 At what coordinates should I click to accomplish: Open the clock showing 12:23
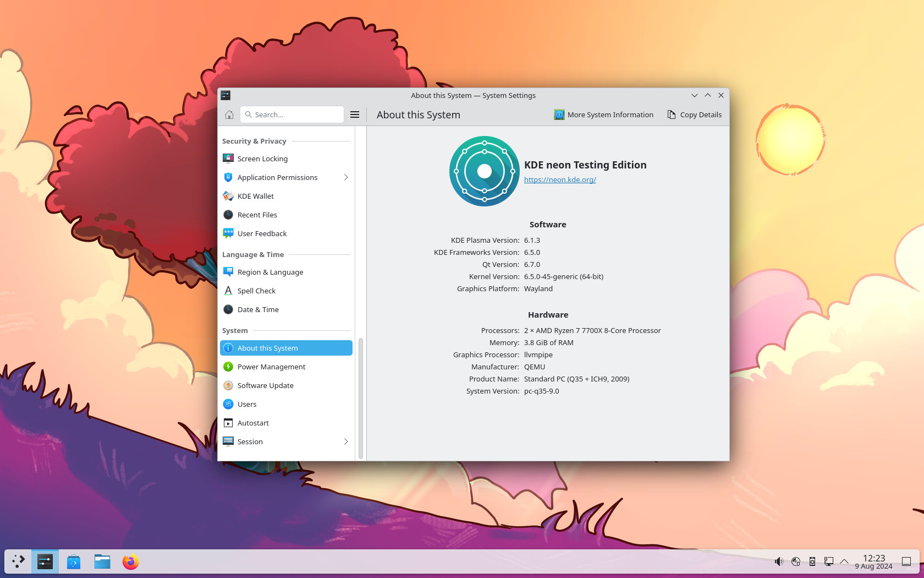click(x=873, y=561)
